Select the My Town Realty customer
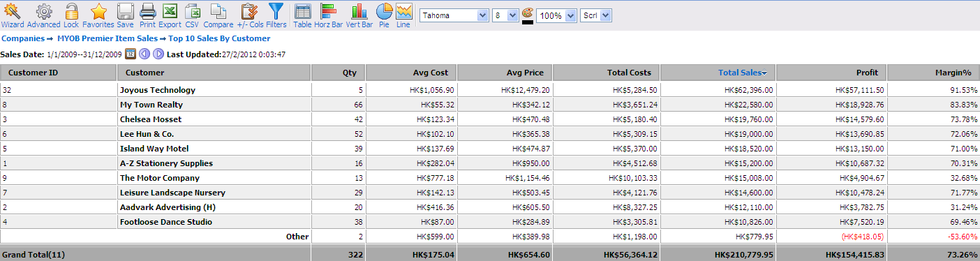Image resolution: width=980 pixels, height=261 pixels. point(151,105)
